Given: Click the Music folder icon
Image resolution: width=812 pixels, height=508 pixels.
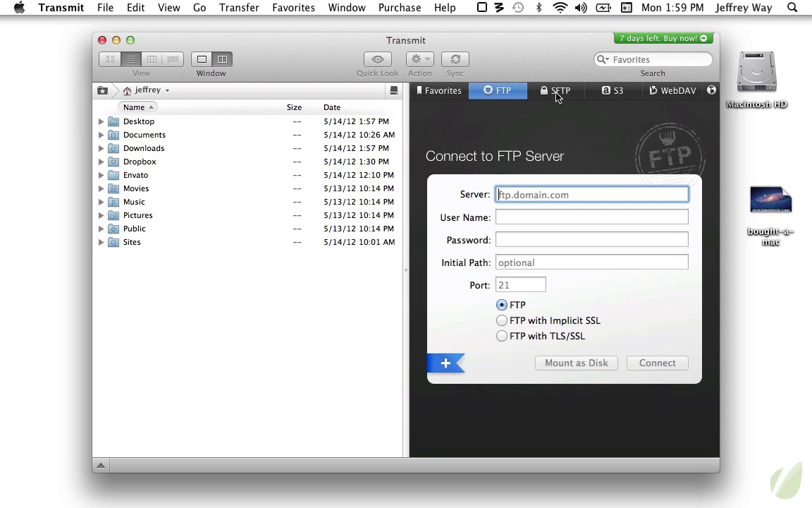Looking at the screenshot, I should tap(113, 202).
